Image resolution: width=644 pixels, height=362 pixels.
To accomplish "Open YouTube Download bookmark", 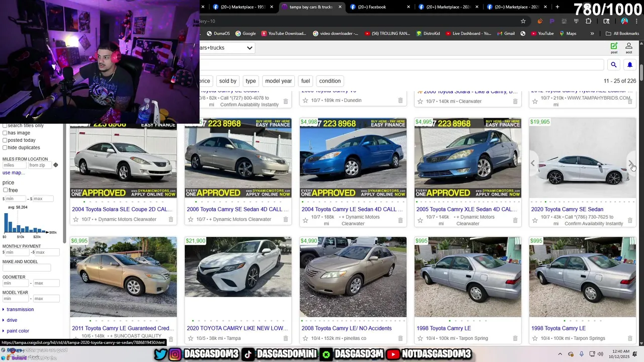I will pos(283,34).
